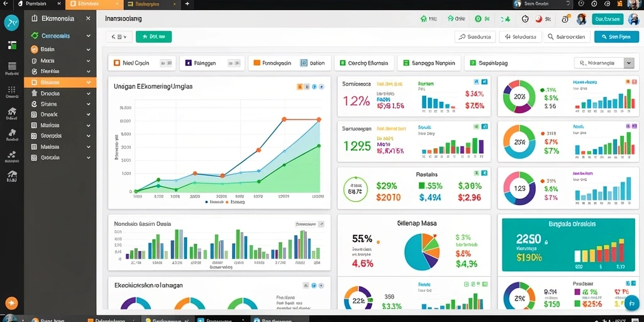
Task: Select the highlighted orange sidebar menu item
Action: pos(60,82)
